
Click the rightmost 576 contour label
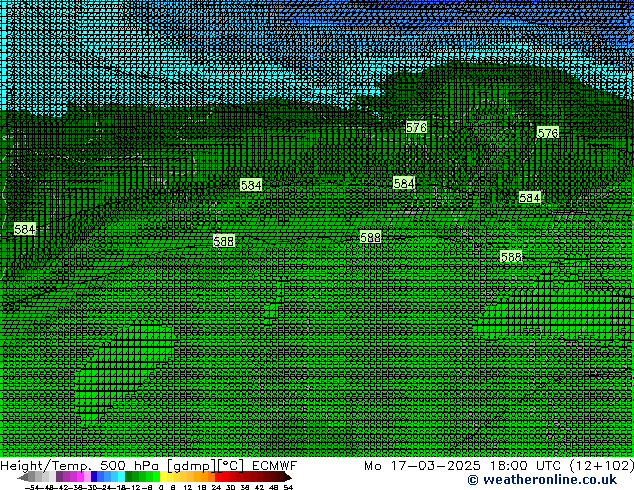tap(548, 133)
